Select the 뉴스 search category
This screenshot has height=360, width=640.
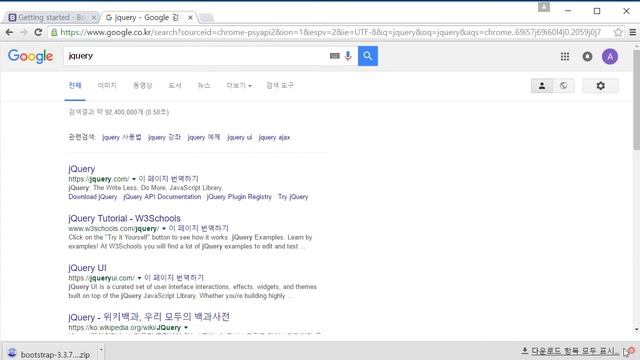point(204,85)
